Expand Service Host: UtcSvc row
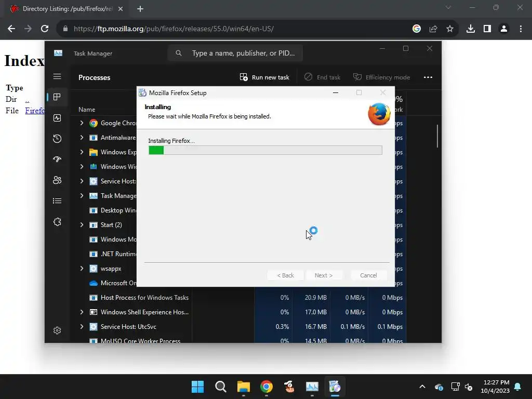532x399 pixels. point(82,327)
